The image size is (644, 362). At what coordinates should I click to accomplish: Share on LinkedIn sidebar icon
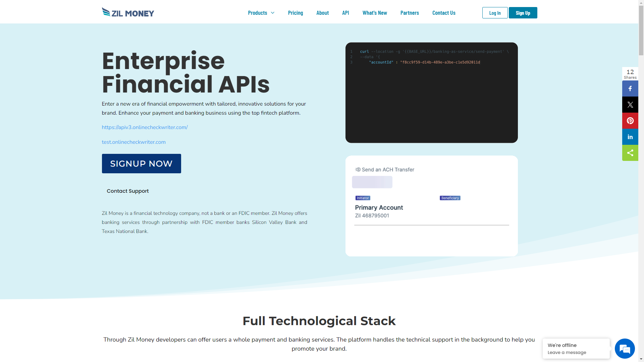click(630, 137)
